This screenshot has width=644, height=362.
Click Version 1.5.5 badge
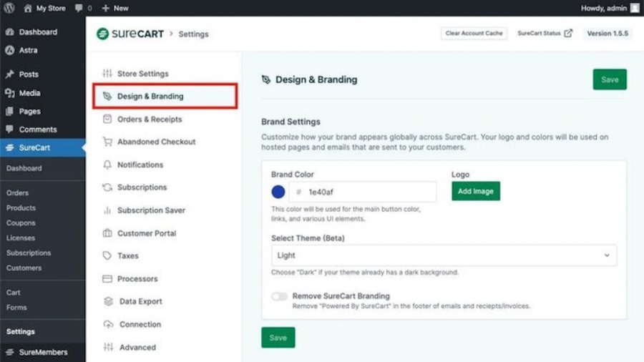608,33
